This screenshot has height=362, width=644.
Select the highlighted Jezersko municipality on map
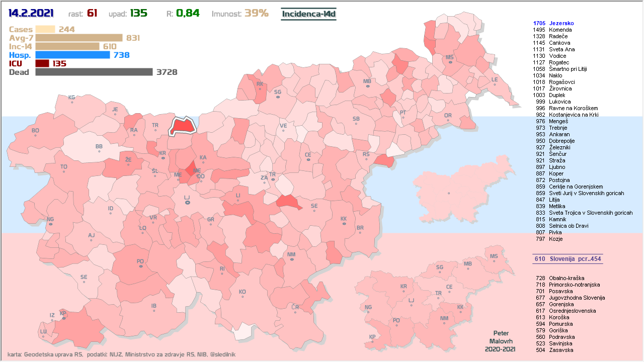pos(182,127)
